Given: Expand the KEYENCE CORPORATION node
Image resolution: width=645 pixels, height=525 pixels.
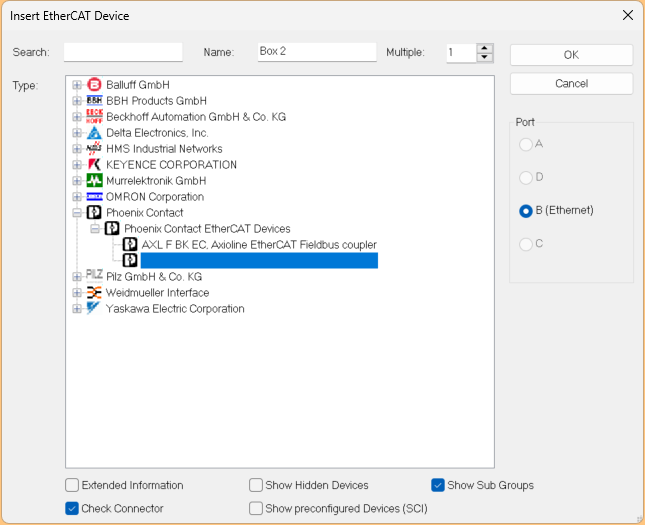Looking at the screenshot, I should [x=77, y=165].
